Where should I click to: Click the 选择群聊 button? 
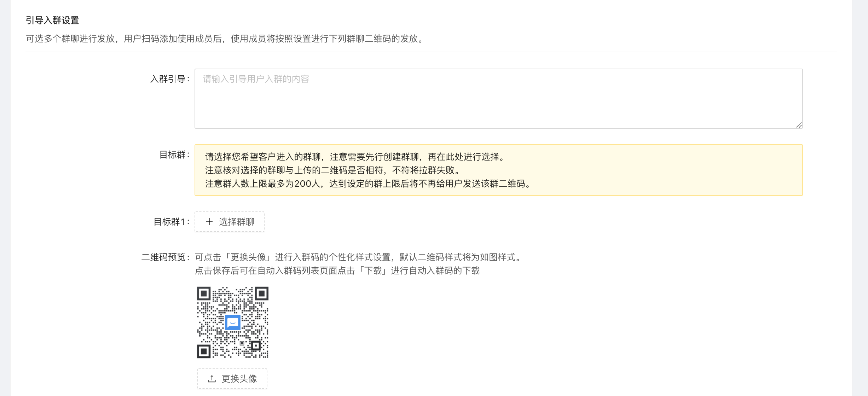[230, 222]
